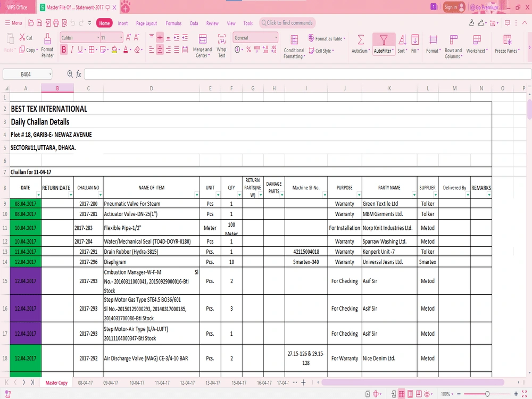Select cell Green Textile Ltd
This screenshot has width=532, height=399.
tap(389, 204)
